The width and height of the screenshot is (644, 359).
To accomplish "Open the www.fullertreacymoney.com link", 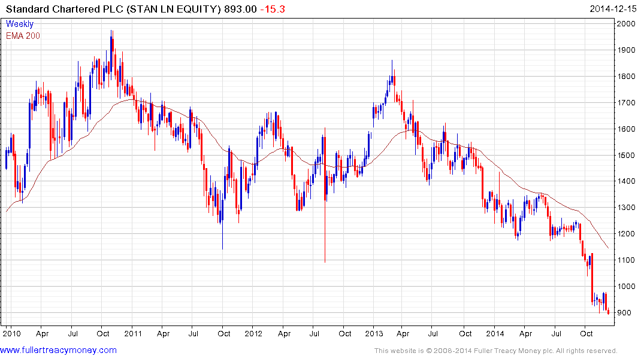I will click(x=58, y=350).
